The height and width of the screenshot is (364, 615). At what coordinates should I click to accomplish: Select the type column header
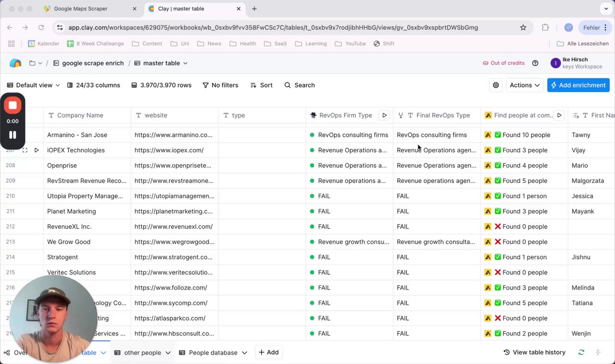coord(262,115)
